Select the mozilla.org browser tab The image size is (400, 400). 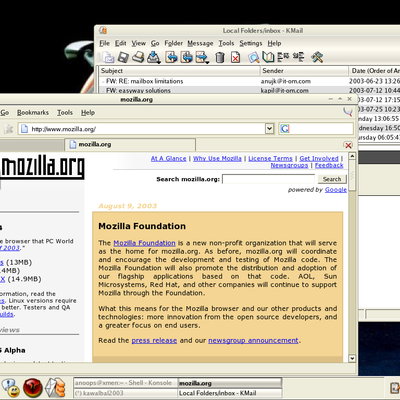point(130,145)
